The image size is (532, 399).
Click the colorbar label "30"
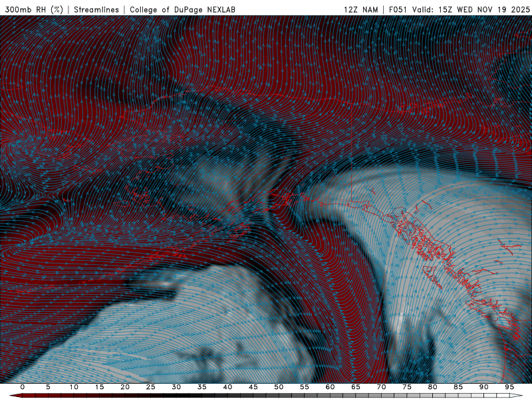tap(176, 387)
